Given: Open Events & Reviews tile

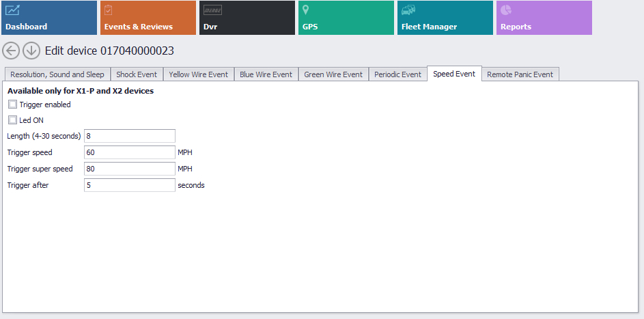Looking at the screenshot, I should [148, 18].
